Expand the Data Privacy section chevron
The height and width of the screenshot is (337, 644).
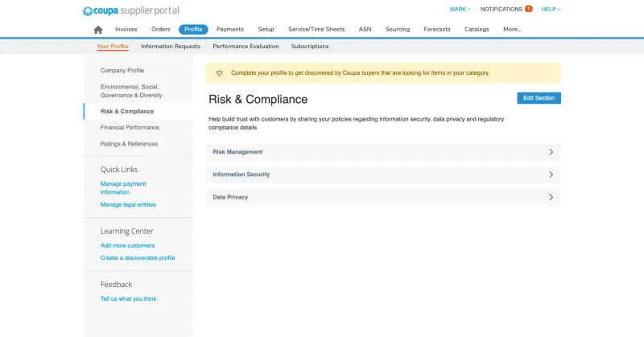coord(551,197)
